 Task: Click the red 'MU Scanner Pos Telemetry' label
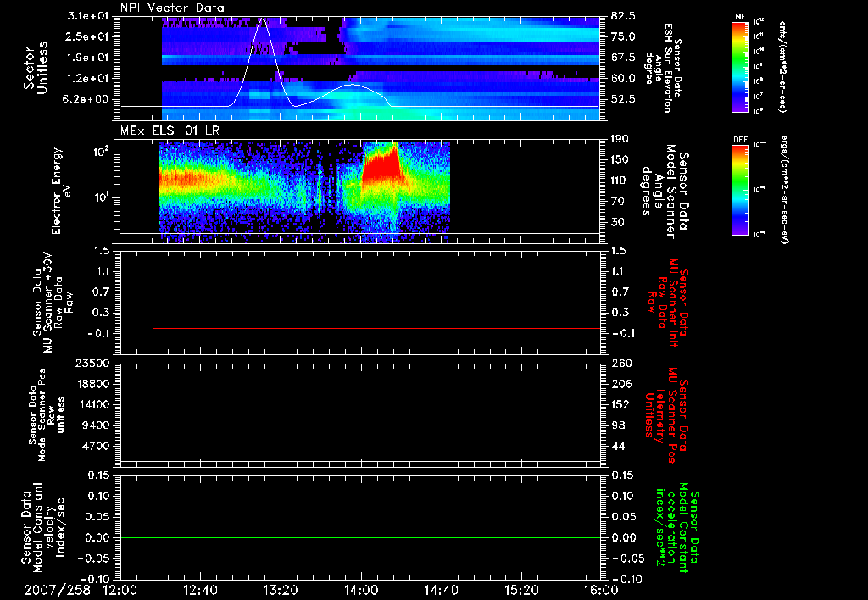click(x=666, y=415)
